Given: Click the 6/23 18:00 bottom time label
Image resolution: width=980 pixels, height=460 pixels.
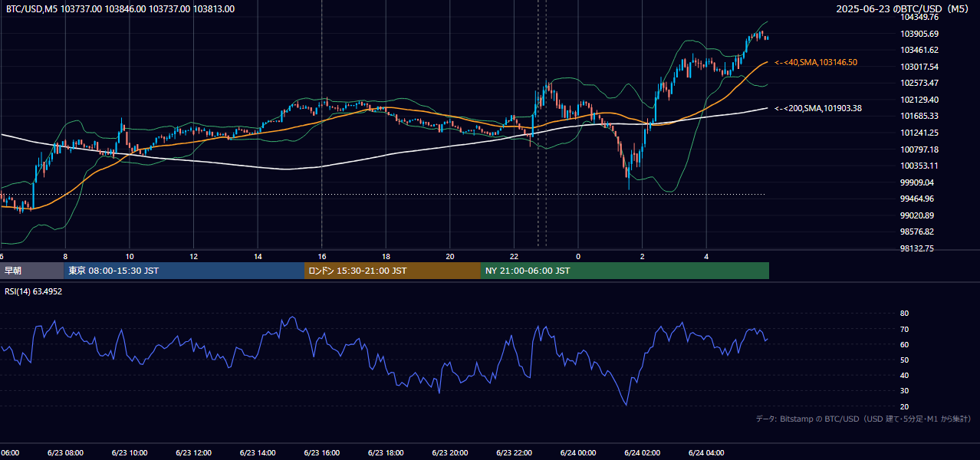Looking at the screenshot, I should point(386,453).
